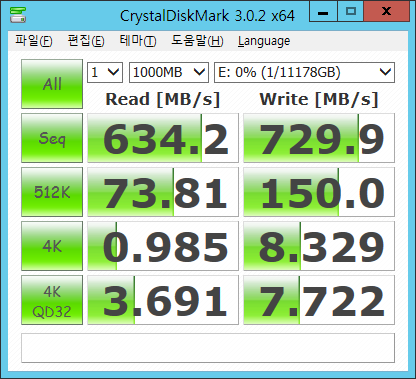Close the CrystalDiskMark window
Screen dimensions: 416x379
(x=386, y=12)
